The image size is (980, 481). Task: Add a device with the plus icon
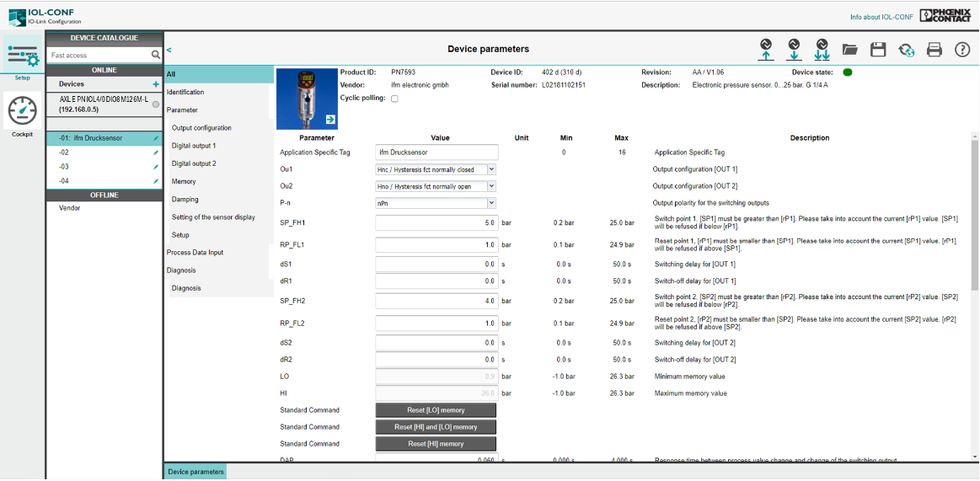156,84
